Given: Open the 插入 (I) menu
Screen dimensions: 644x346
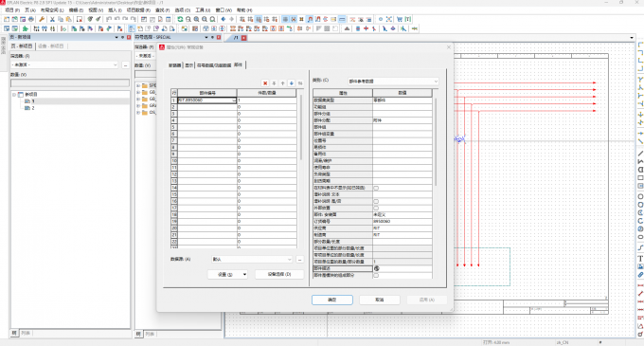Looking at the screenshot, I should 115,9.
